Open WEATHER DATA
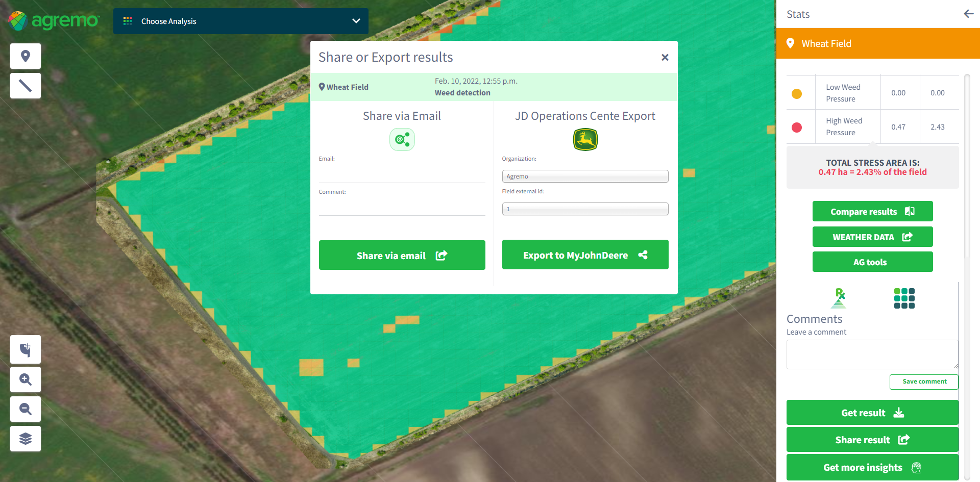This screenshot has height=482, width=980. point(872,237)
